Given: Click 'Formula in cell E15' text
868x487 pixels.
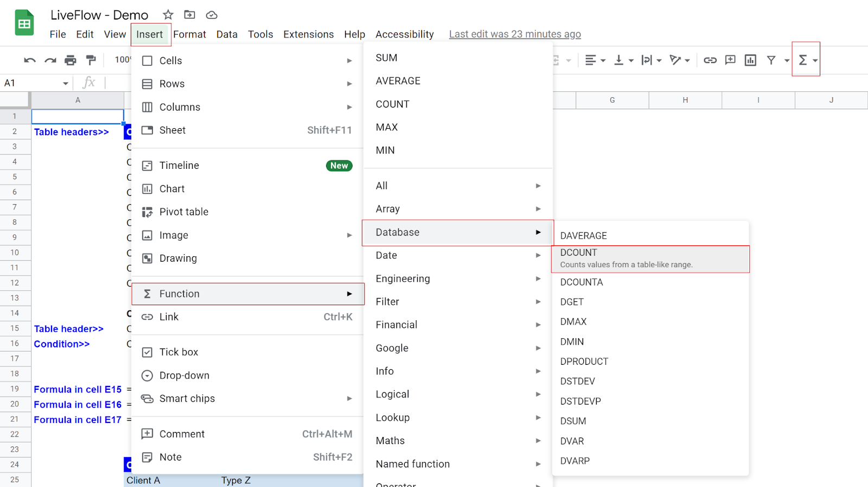Looking at the screenshot, I should coord(78,390).
